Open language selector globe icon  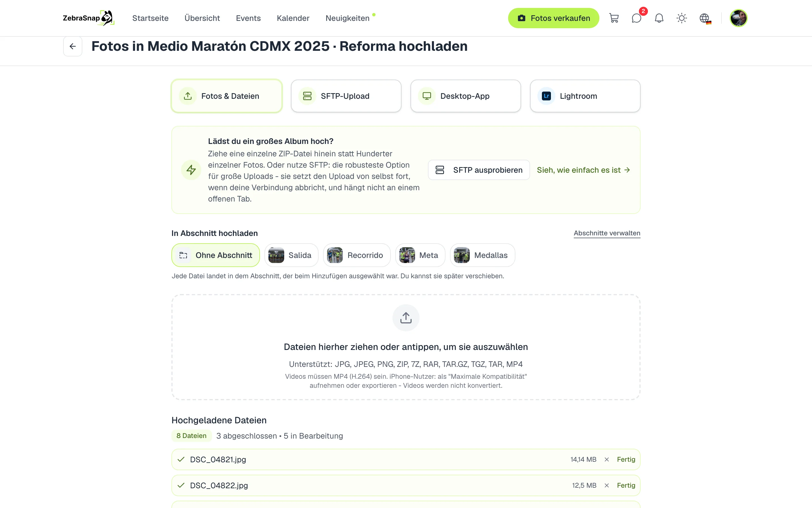pos(705,18)
